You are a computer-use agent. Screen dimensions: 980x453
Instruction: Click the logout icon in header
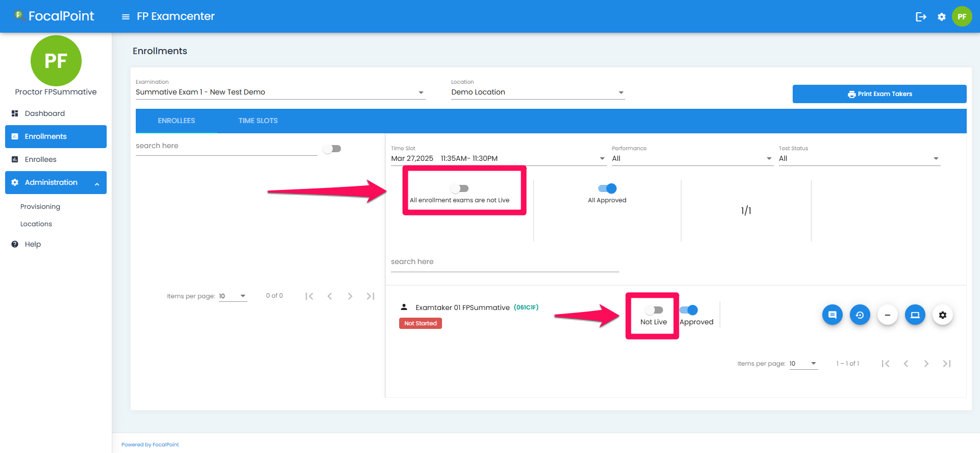pos(921,17)
